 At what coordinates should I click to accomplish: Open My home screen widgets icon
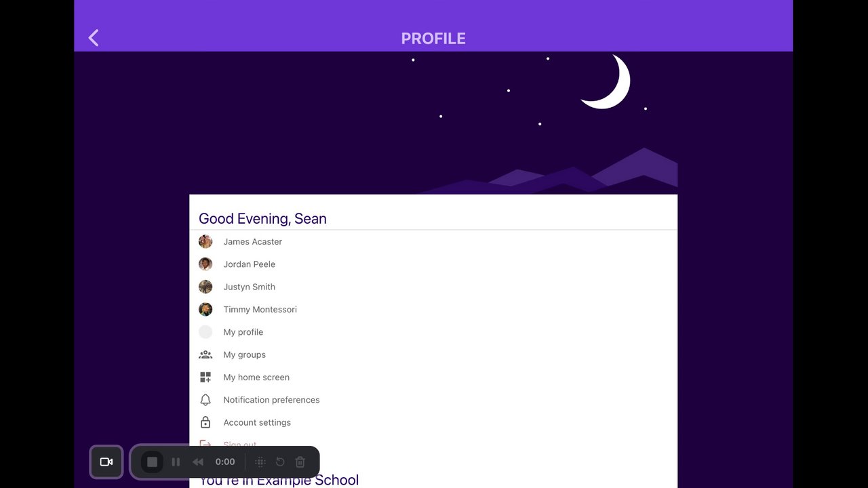click(205, 377)
